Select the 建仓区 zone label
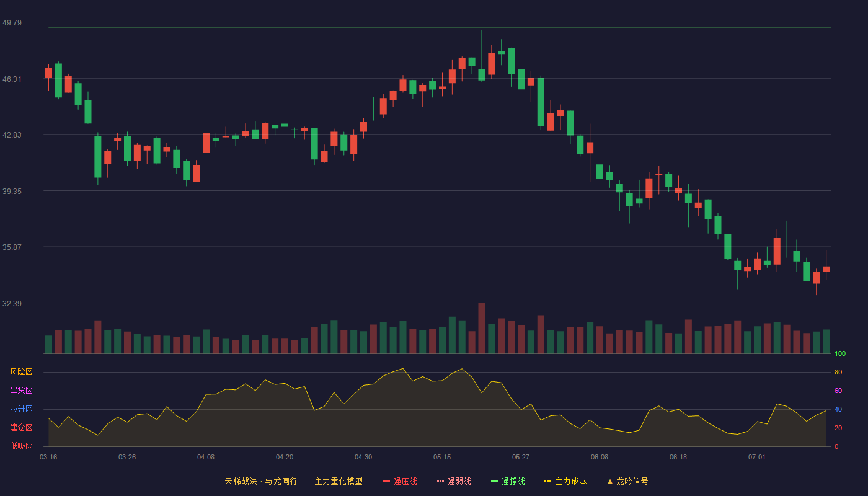Screen dimensions: 868x496 tap(21, 428)
